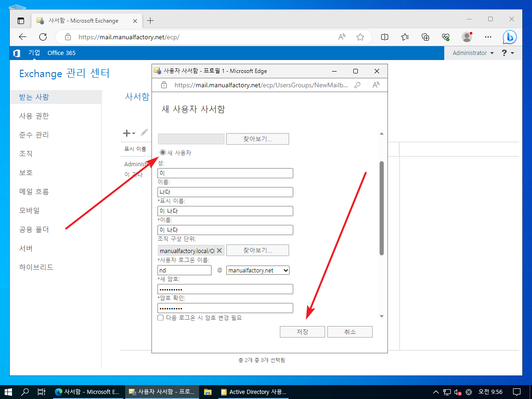
Task: Switch to the 기업 tab
Action: (34, 53)
